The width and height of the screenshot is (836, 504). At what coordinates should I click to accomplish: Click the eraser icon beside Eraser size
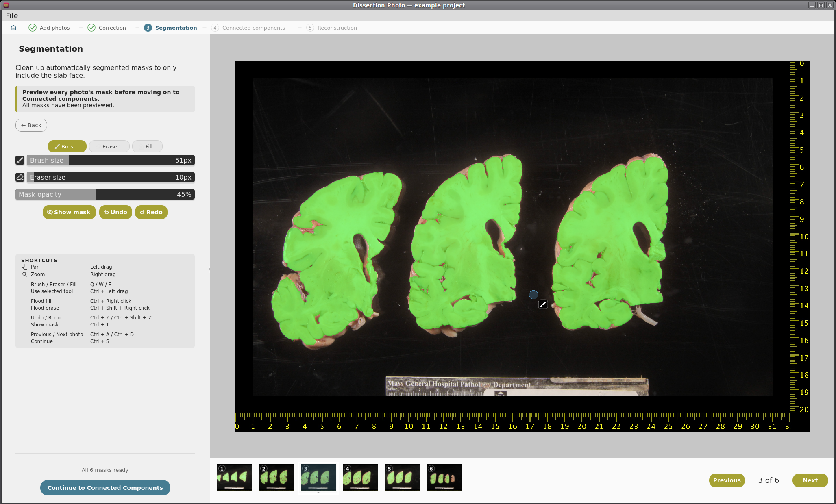click(x=20, y=177)
